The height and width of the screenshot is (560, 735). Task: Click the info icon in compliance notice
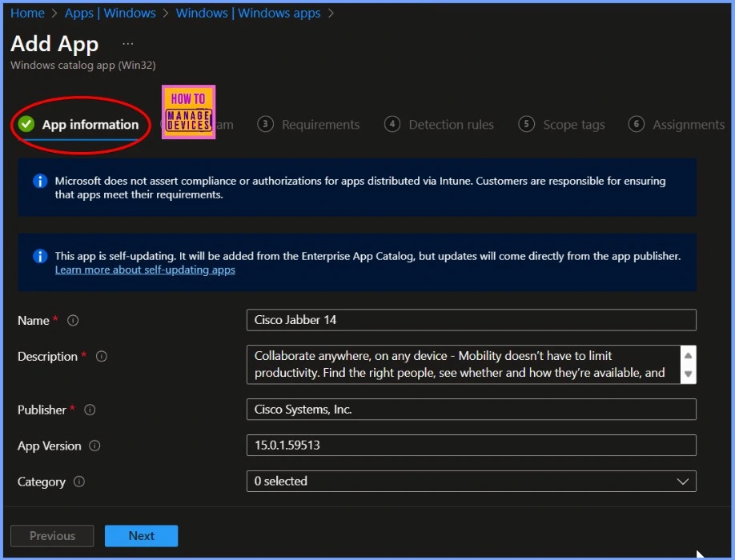click(x=40, y=181)
